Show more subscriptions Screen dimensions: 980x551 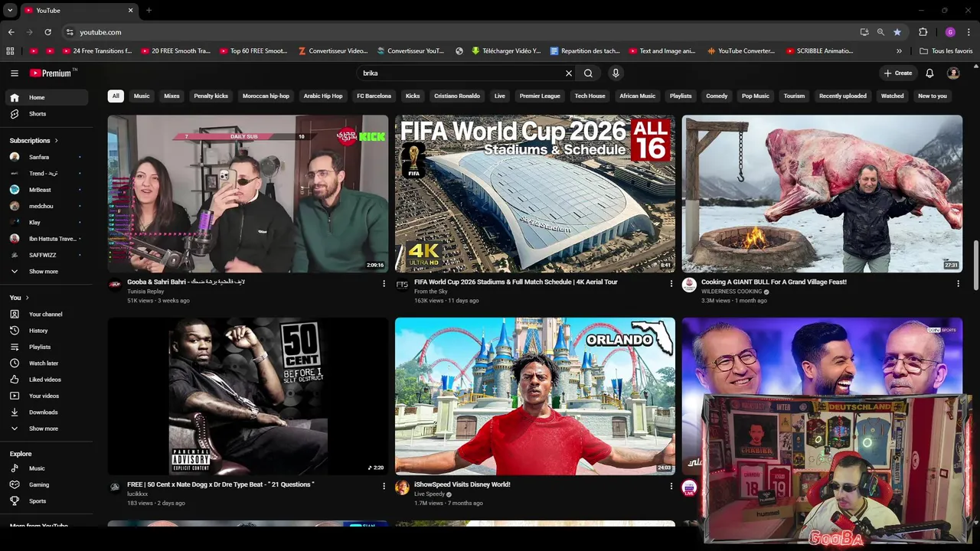coord(47,272)
